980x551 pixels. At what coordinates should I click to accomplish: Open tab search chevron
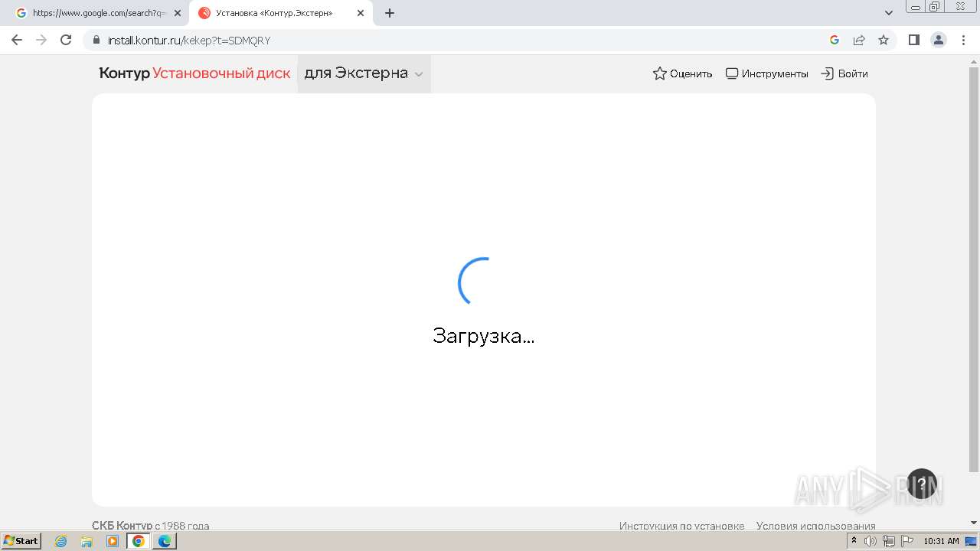click(x=889, y=13)
